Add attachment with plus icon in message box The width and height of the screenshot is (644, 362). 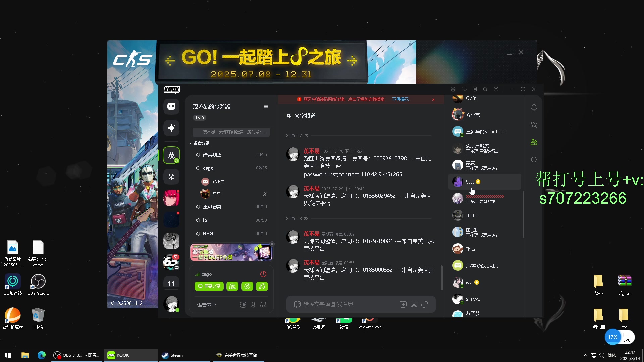(403, 304)
